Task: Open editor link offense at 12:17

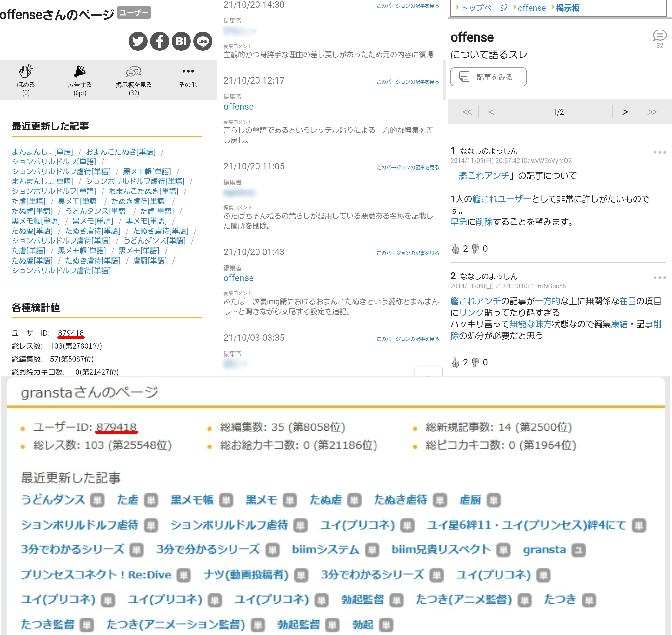Action: 238,107
